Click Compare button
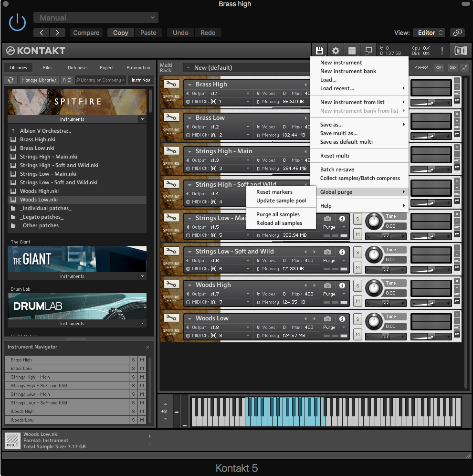Screen dimensions: 473x476 (x=86, y=32)
